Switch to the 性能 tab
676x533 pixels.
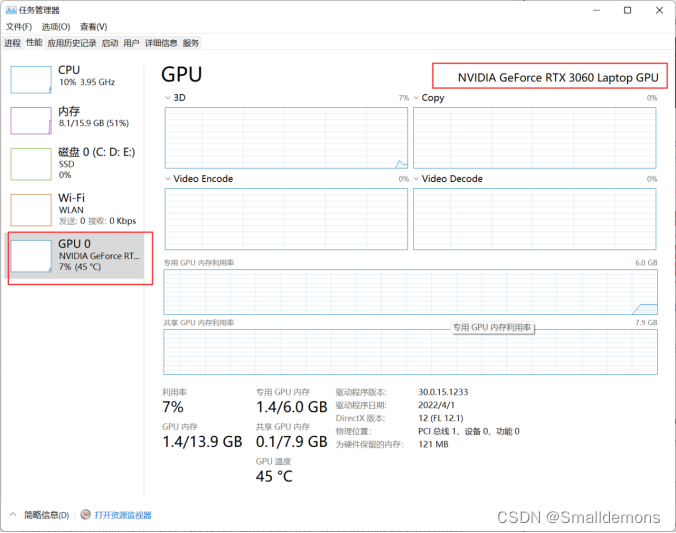(34, 42)
